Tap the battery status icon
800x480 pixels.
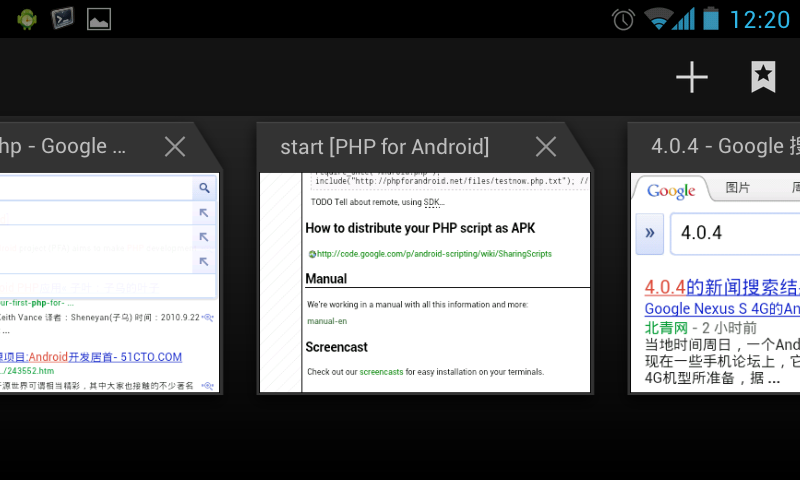pyautogui.click(x=711, y=19)
